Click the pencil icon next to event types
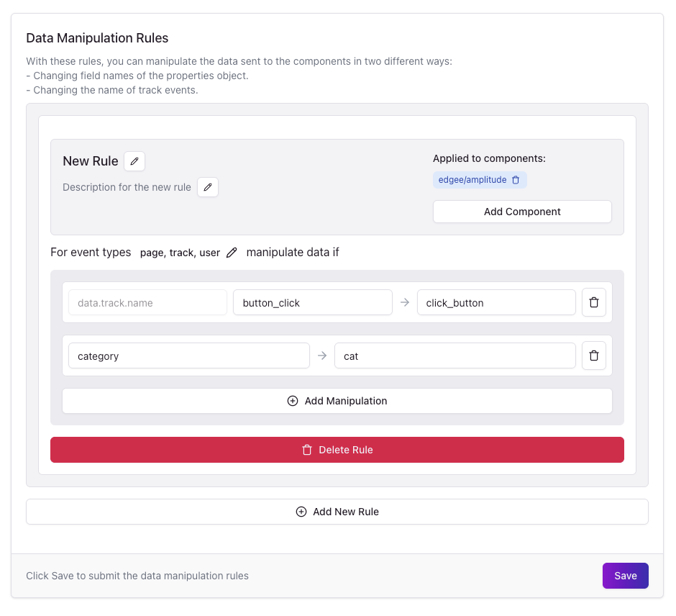 tap(231, 252)
